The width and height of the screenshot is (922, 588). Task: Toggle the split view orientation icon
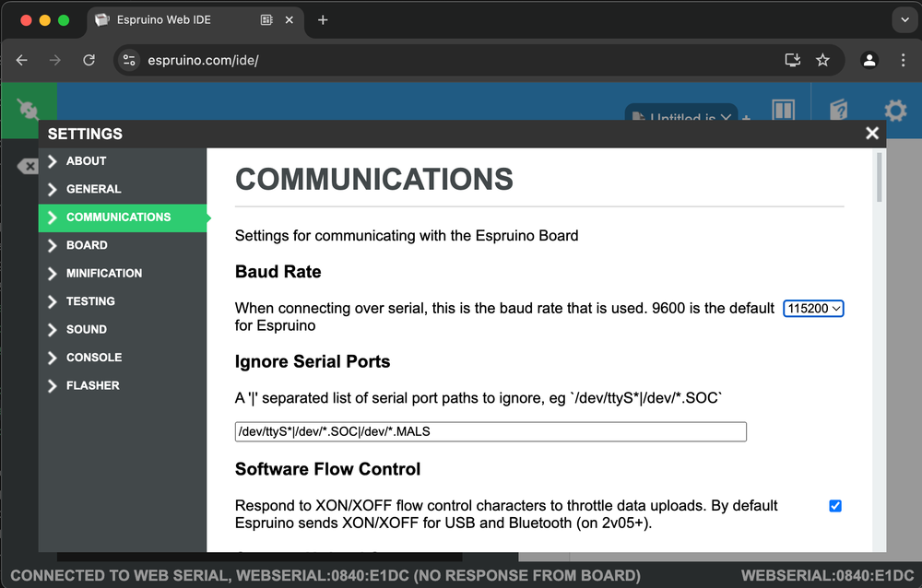783,111
